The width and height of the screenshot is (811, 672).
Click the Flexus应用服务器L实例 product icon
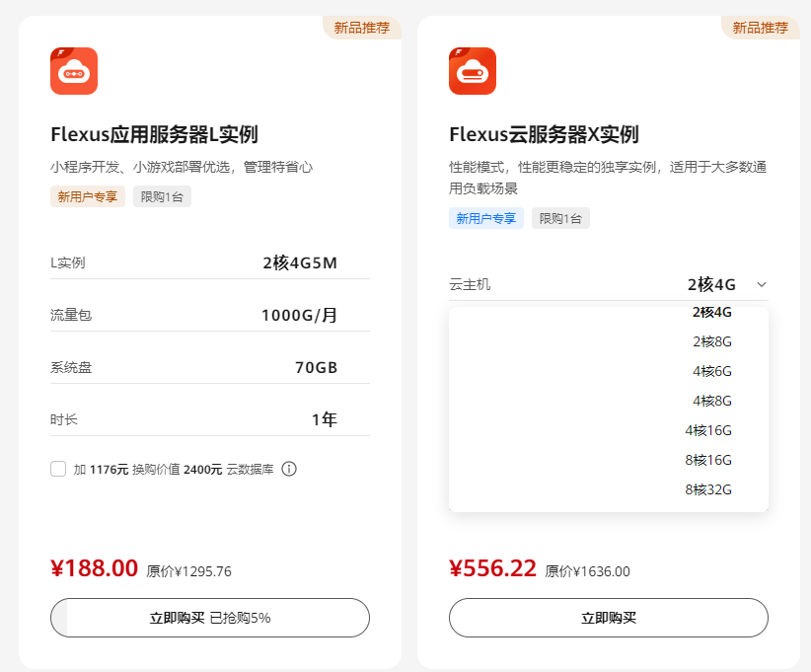tap(74, 71)
